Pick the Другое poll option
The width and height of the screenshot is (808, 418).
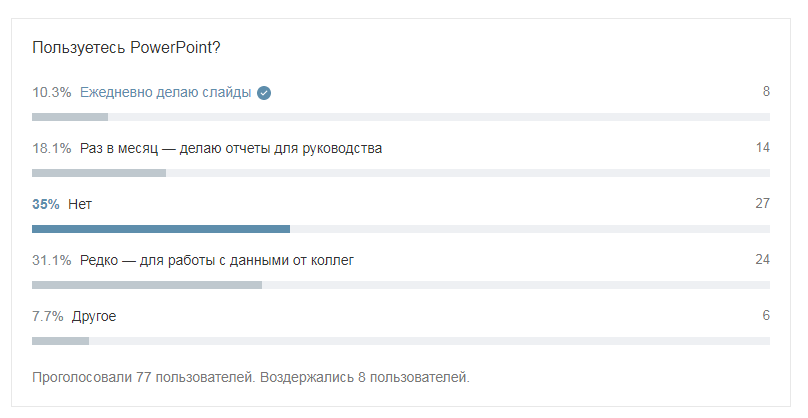pos(94,316)
